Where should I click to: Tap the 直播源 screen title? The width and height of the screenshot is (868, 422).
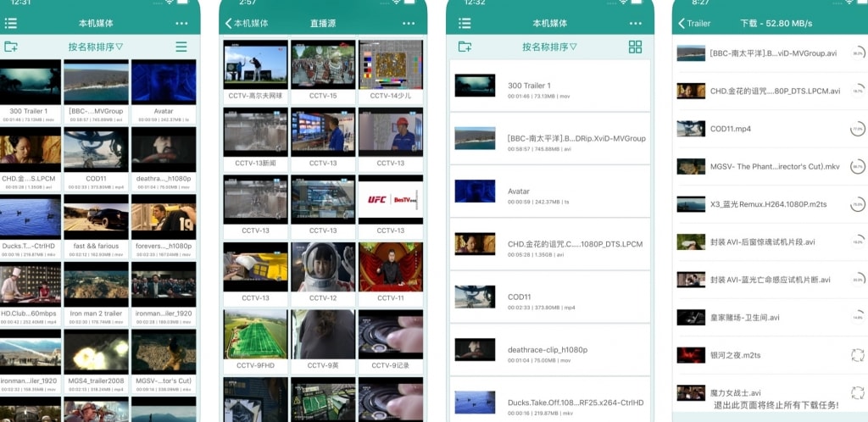(323, 23)
